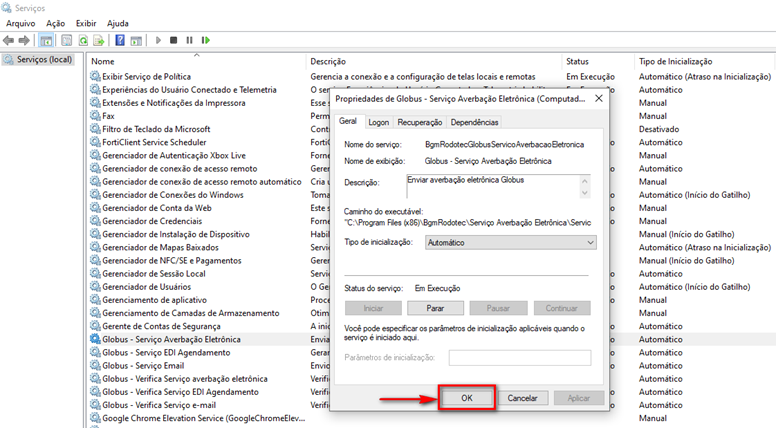The height and width of the screenshot is (428, 776).
Task: Toggle the show/hide console tree icon
Action: pos(46,40)
